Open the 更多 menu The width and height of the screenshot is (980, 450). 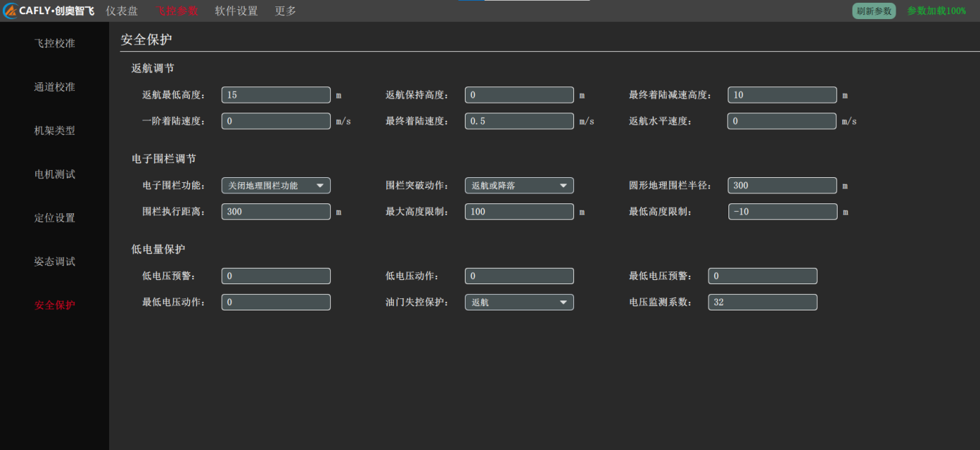point(286,11)
